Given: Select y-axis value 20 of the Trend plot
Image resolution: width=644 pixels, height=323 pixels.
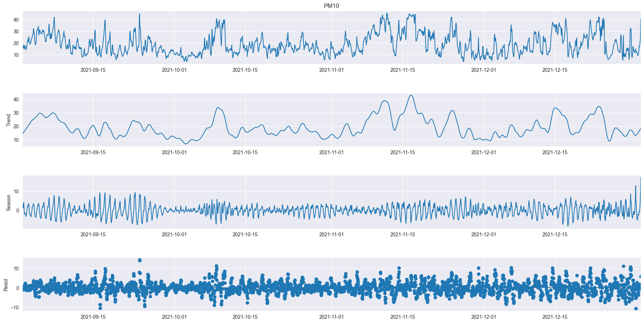Looking at the screenshot, I should [16, 126].
